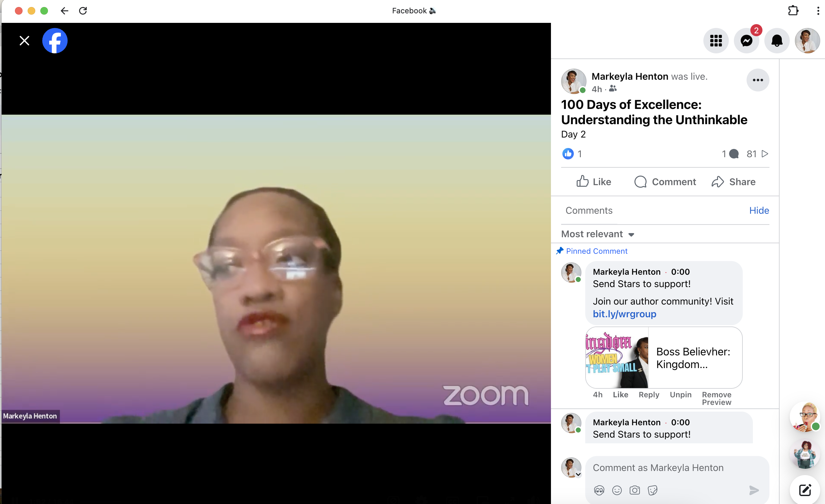Open the account profile picture menu

click(807, 41)
